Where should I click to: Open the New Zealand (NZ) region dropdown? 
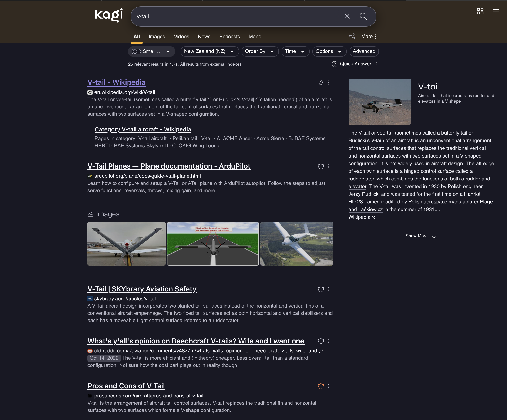tap(209, 51)
